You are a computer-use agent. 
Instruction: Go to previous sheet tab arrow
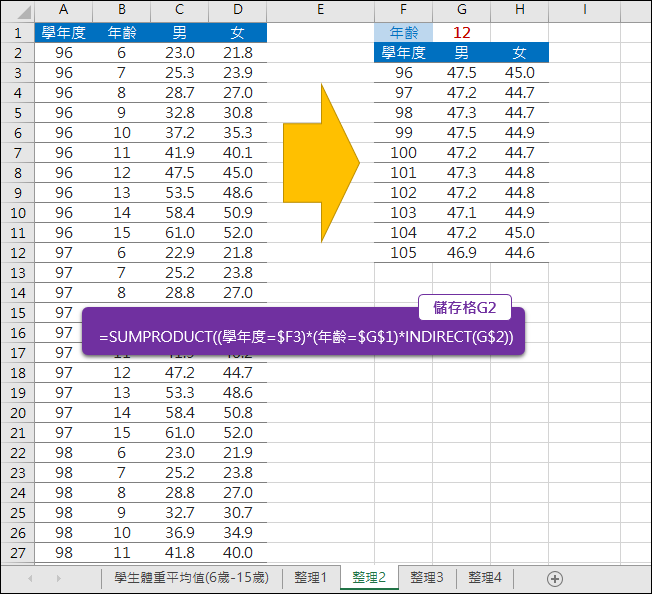point(30,578)
